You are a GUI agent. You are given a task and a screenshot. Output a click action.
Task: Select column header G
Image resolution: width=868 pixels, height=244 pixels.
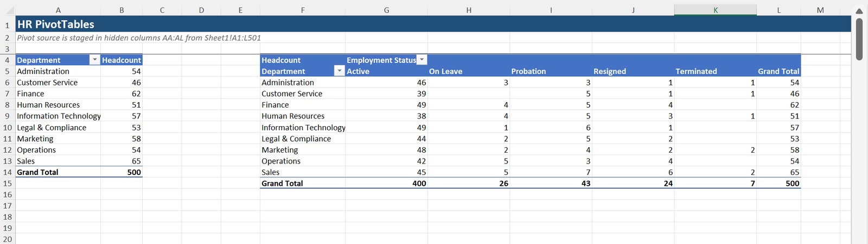pyautogui.click(x=386, y=10)
